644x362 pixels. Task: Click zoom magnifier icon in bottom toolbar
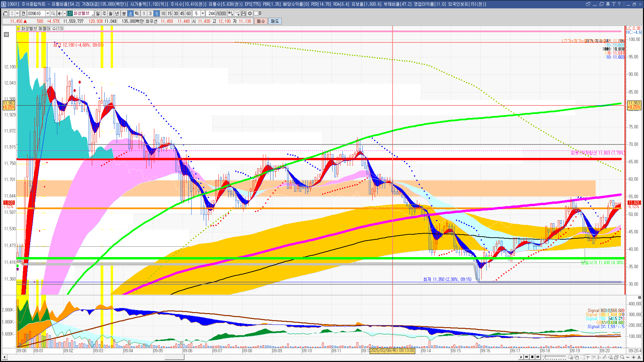coord(622,357)
